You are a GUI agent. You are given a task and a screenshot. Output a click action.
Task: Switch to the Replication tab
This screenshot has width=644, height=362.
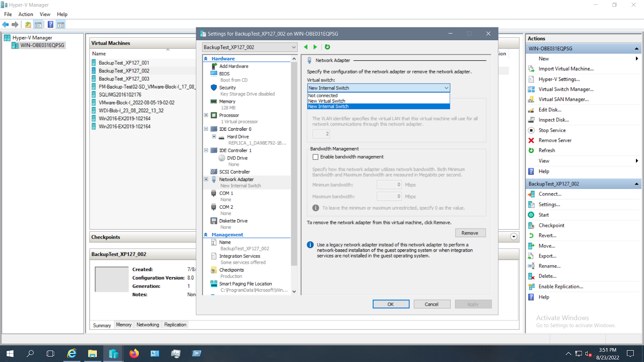tap(175, 325)
